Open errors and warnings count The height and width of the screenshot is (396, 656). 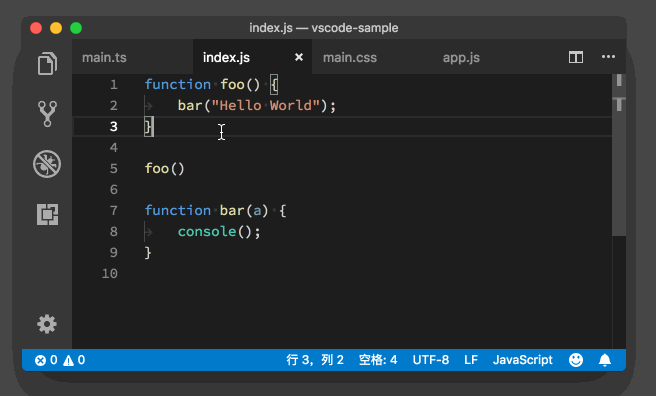(60, 360)
